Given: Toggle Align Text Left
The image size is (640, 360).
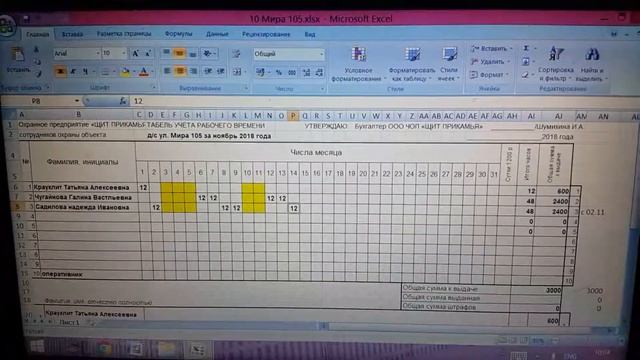Looking at the screenshot, I should point(167,72).
